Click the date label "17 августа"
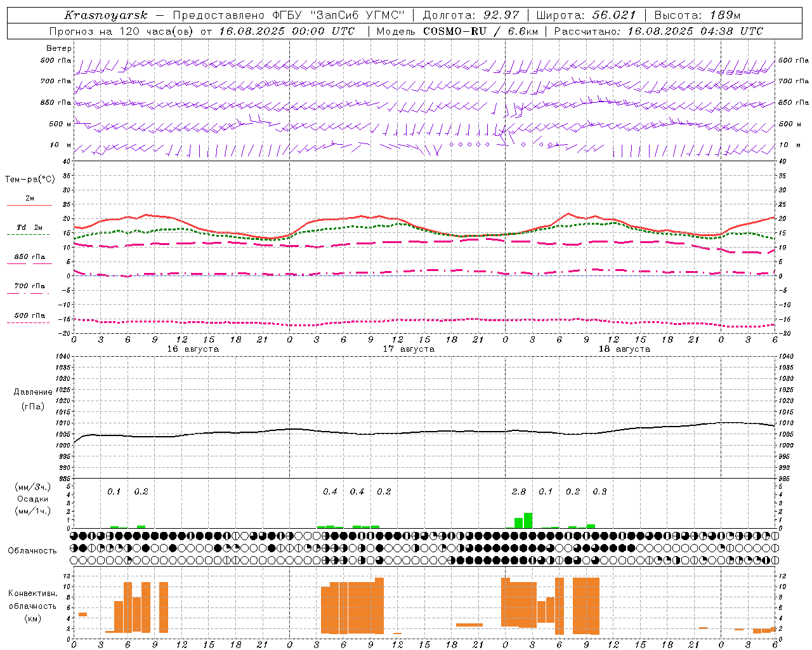The height and width of the screenshot is (650, 812). pos(409,349)
